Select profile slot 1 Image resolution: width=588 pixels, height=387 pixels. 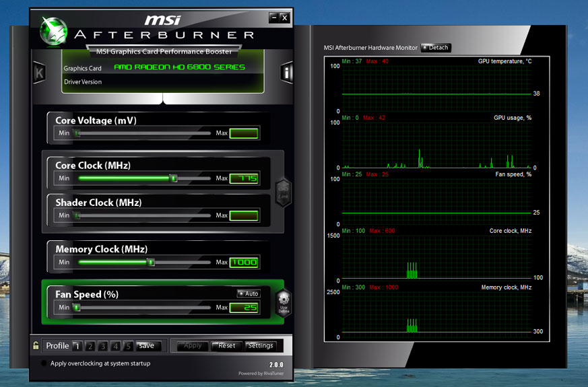pos(77,346)
